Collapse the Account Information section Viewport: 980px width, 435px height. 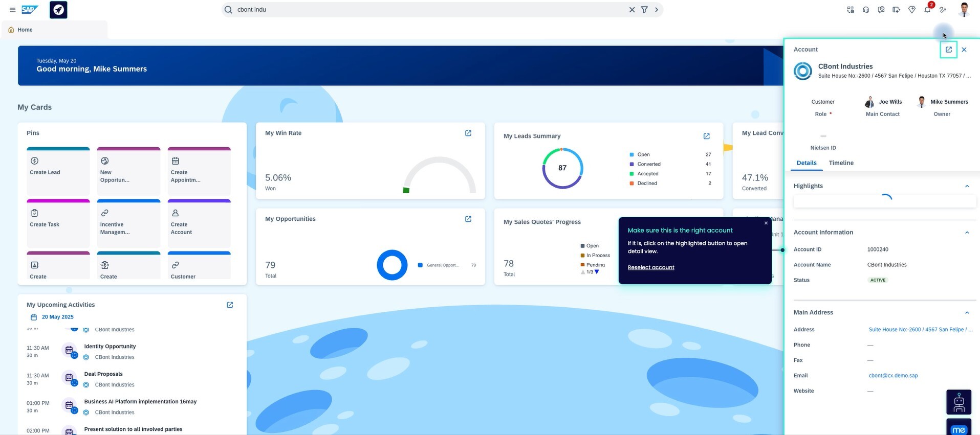point(967,233)
